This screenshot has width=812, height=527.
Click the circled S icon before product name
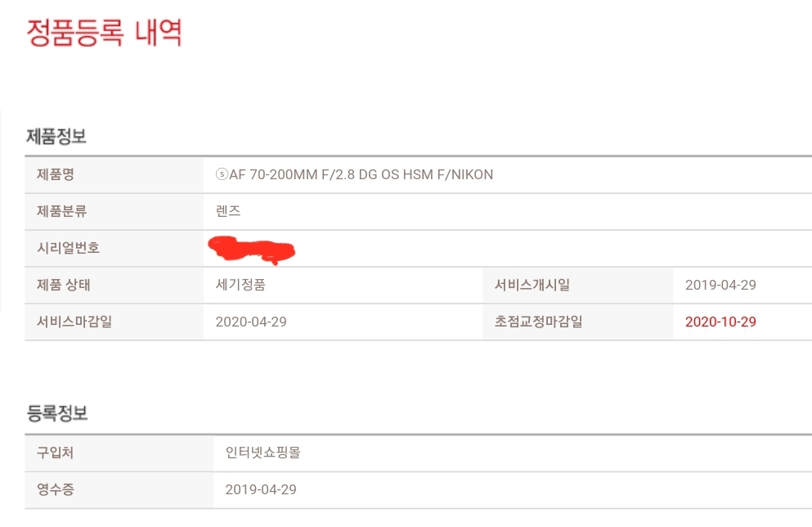[x=222, y=174]
